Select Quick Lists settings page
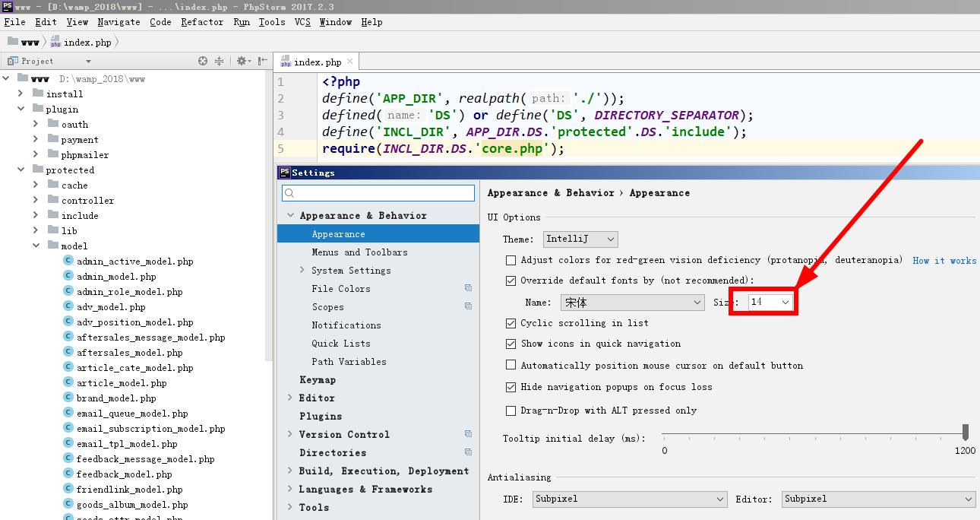Viewport: 980px width, 520px height. tap(341, 344)
